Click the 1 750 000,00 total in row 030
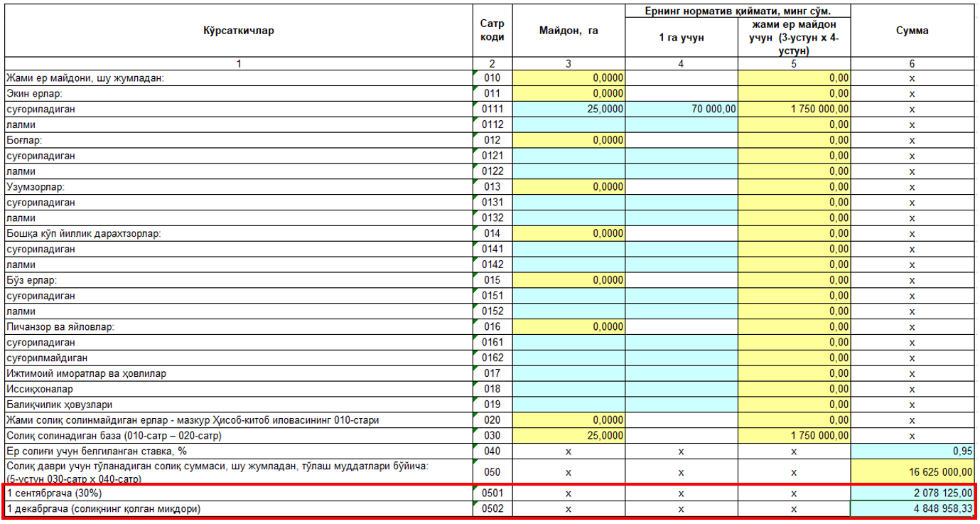This screenshot has height=524, width=980. click(795, 435)
